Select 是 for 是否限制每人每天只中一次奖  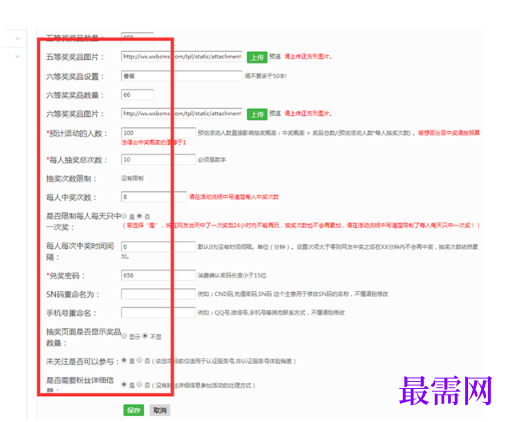(124, 216)
